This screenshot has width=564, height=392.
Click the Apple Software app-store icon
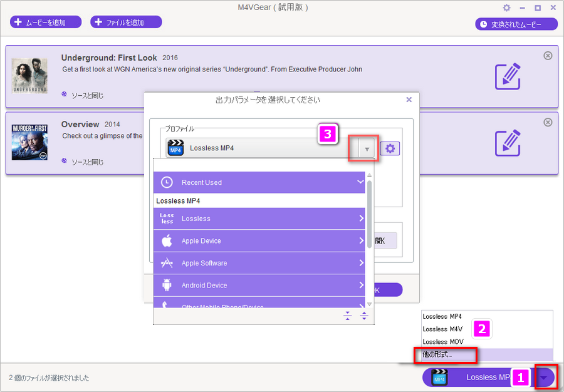pyautogui.click(x=167, y=263)
